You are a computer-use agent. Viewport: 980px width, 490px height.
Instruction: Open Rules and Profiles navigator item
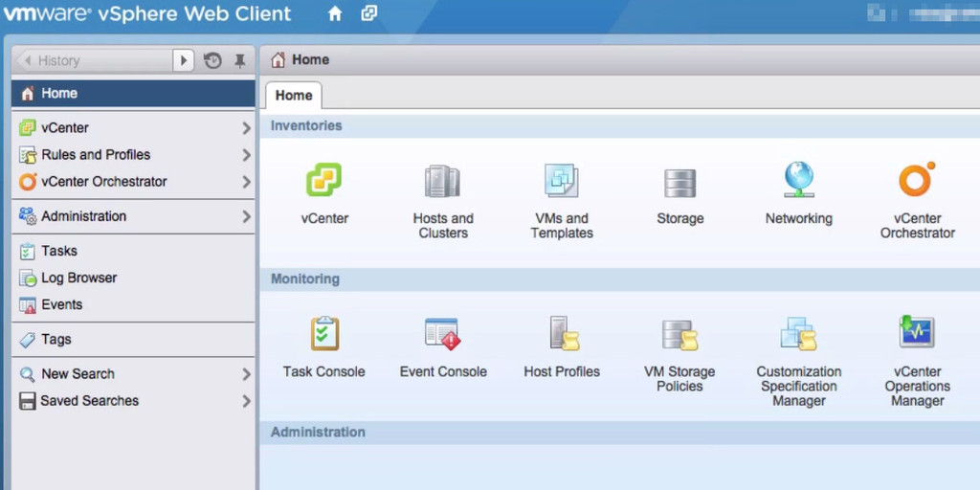(133, 155)
